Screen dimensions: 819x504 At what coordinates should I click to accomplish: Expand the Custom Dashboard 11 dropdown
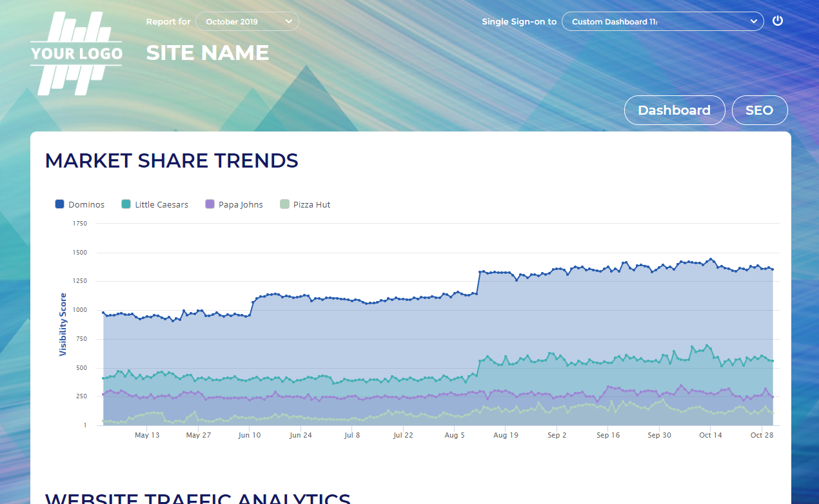point(662,21)
